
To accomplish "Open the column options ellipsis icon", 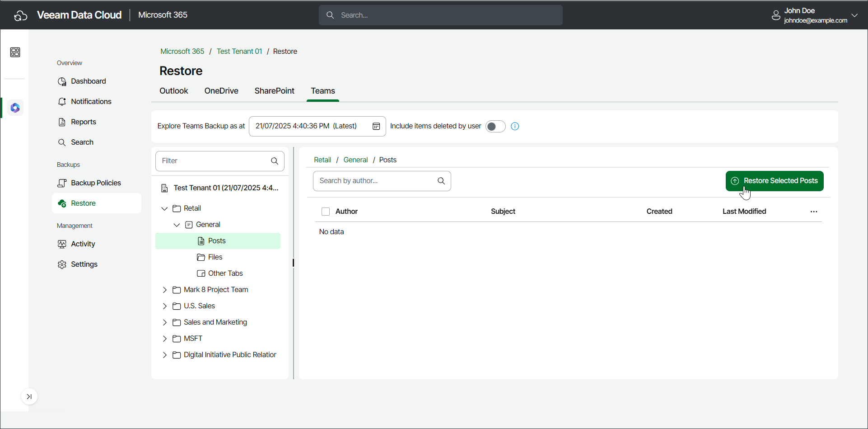I will click(x=814, y=212).
